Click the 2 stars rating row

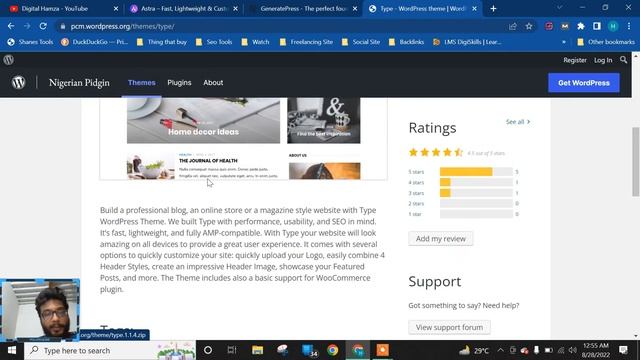pos(464,203)
